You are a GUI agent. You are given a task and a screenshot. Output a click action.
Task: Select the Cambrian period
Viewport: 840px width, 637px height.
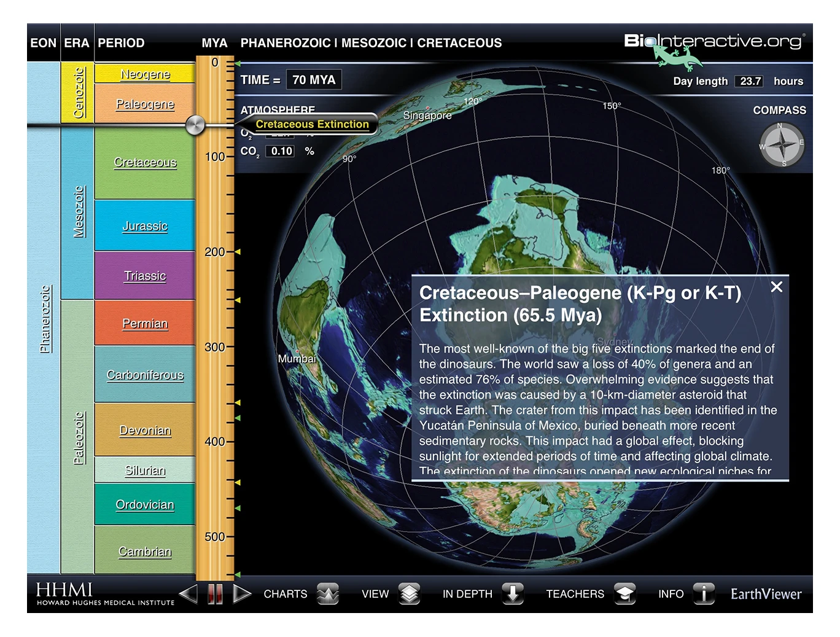(145, 552)
